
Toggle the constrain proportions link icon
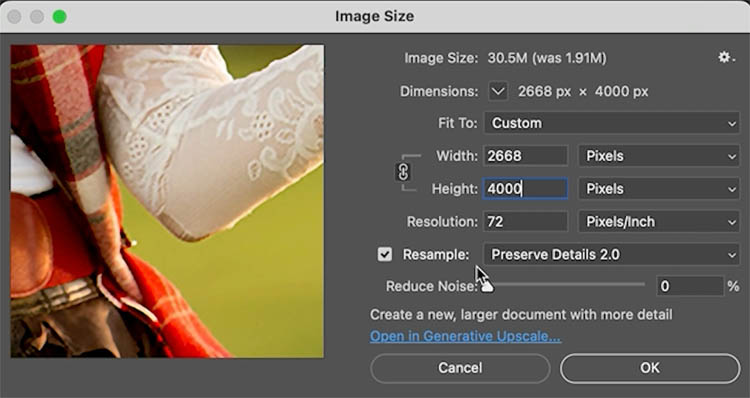[x=403, y=172]
